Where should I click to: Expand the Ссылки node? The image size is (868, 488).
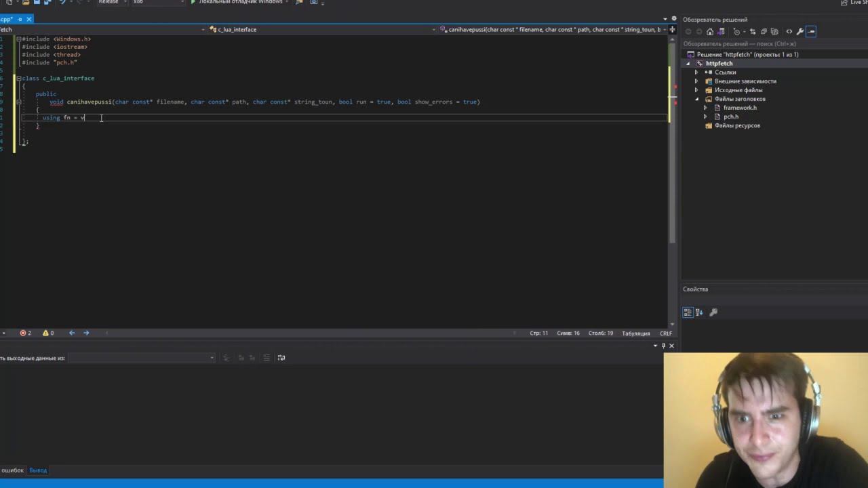[696, 73]
